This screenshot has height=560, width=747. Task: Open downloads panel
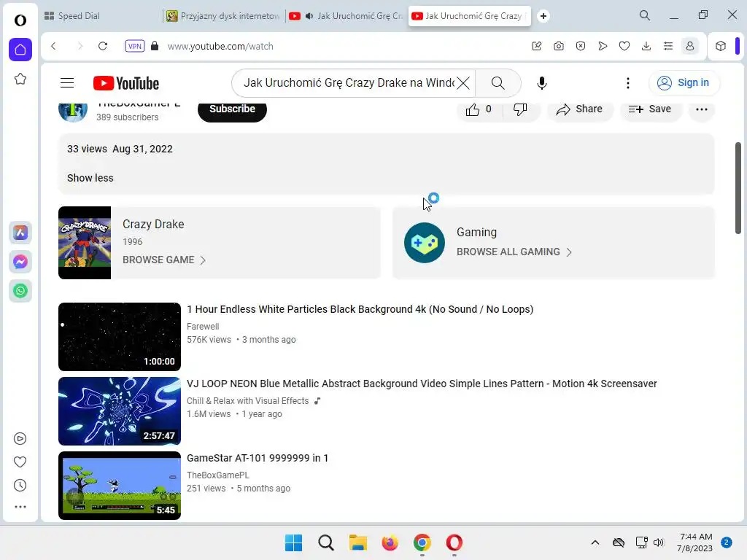coord(646,46)
